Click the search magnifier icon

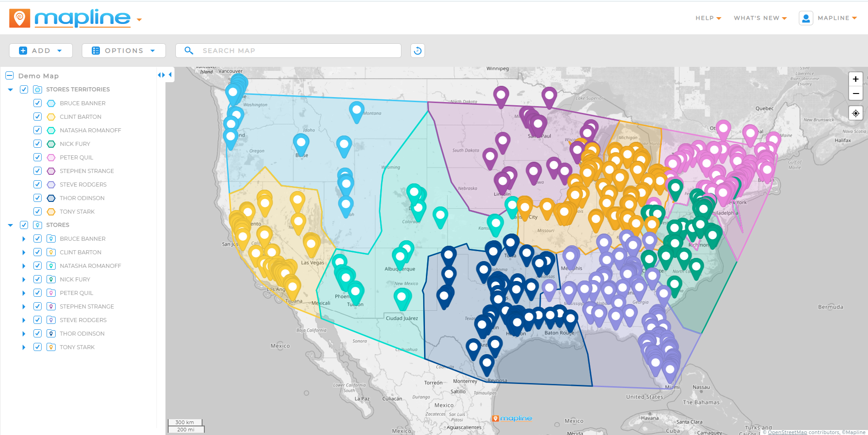pyautogui.click(x=189, y=51)
